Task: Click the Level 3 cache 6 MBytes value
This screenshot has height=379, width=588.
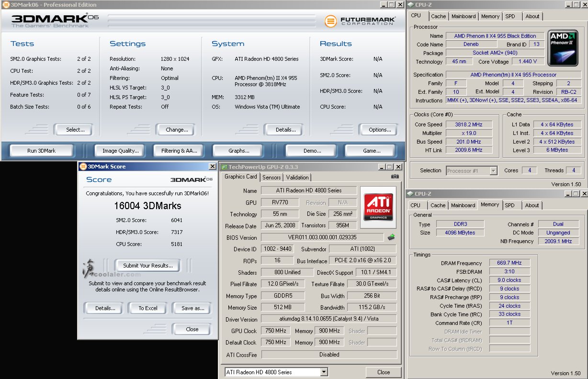Action: (557, 150)
